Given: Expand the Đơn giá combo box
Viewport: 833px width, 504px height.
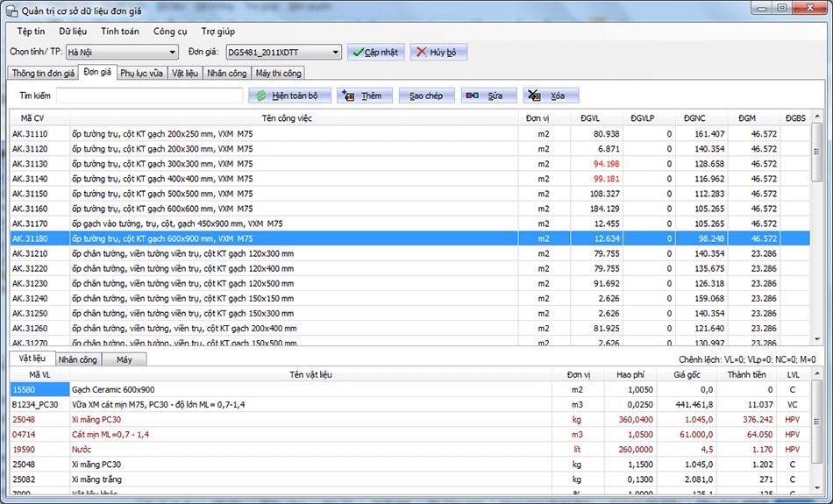Looking at the screenshot, I should click(x=335, y=53).
